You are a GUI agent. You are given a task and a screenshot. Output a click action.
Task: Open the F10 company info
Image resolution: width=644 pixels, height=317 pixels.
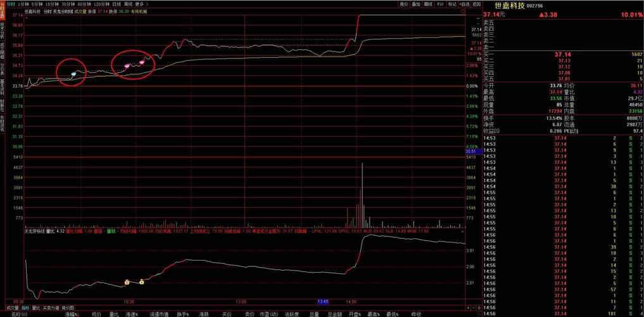click(x=441, y=4)
